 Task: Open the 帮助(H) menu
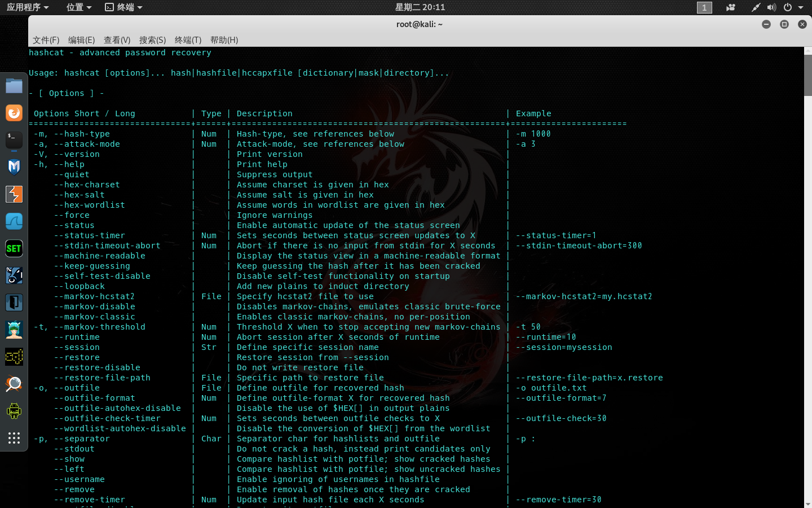tap(224, 40)
